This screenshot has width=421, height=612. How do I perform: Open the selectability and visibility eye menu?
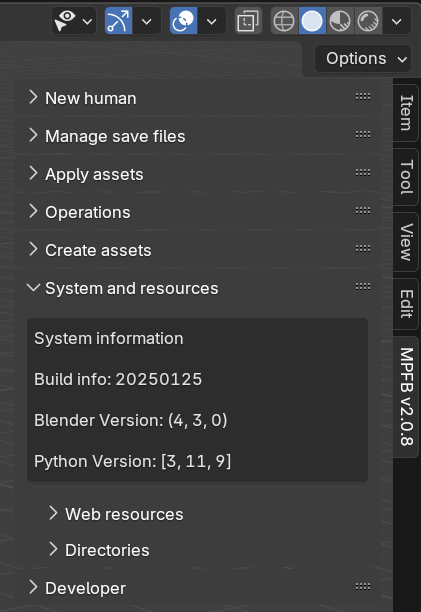point(74,21)
